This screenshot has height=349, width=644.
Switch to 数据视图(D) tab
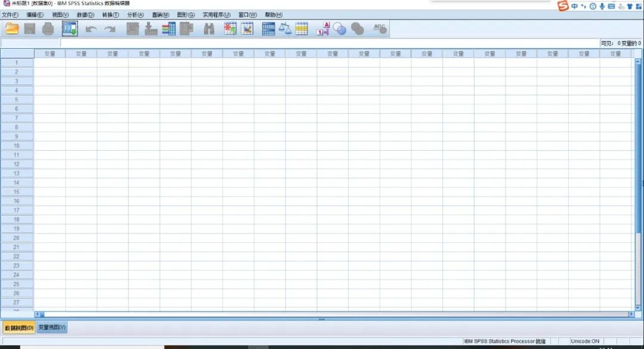pyautogui.click(x=19, y=328)
